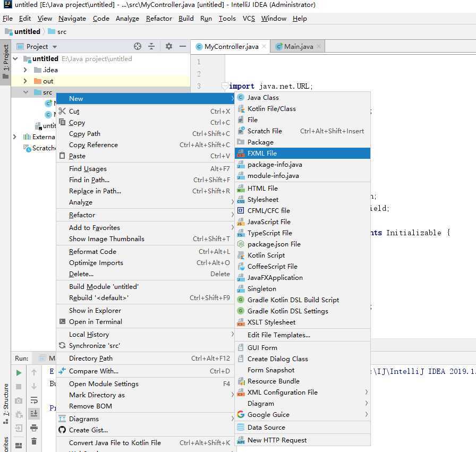The height and width of the screenshot is (452, 476).
Task: Create a TypeScript File
Action: tap(303, 233)
